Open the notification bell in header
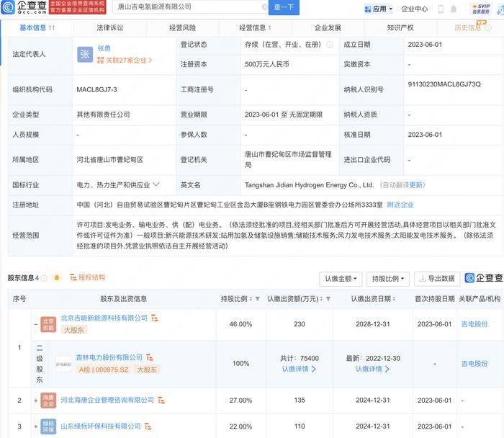This screenshot has width=504, height=438. [453, 9]
